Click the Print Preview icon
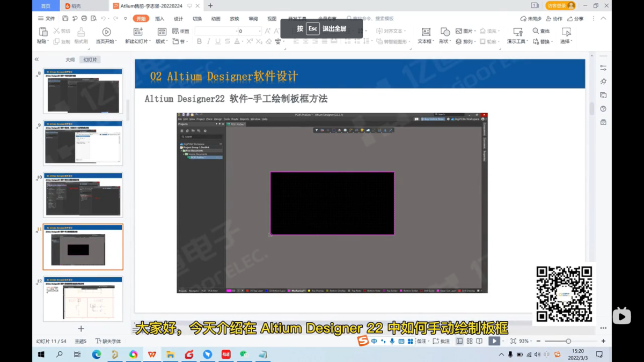Image resolution: width=644 pixels, height=362 pixels. tap(93, 18)
